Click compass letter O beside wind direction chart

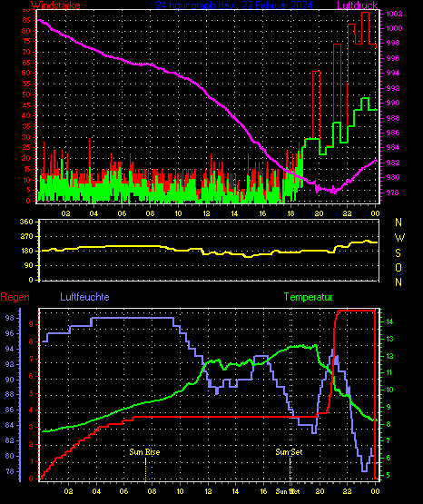[x=398, y=267]
